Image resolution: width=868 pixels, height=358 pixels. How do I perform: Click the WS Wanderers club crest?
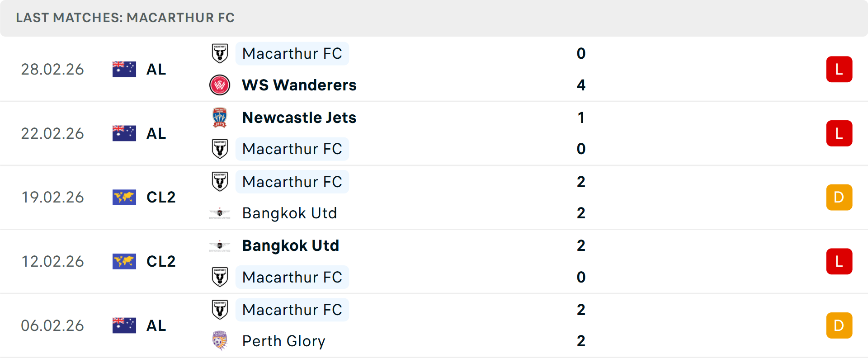(220, 85)
